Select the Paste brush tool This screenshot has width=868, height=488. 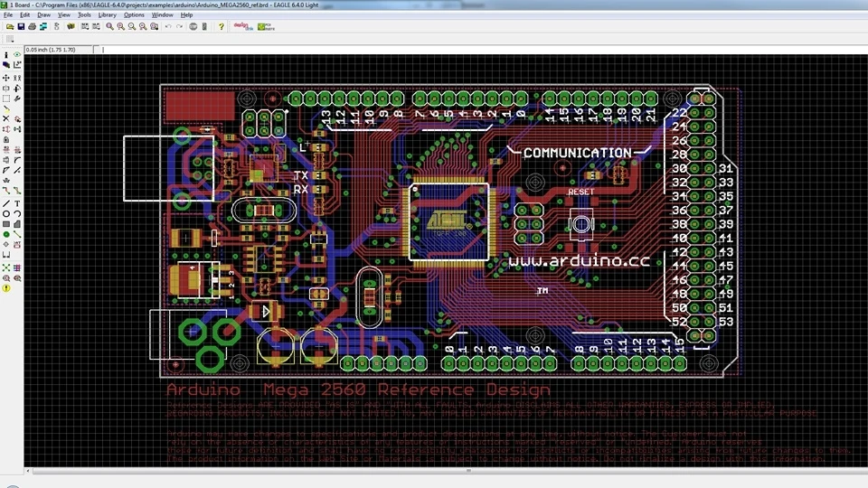tap(6, 109)
